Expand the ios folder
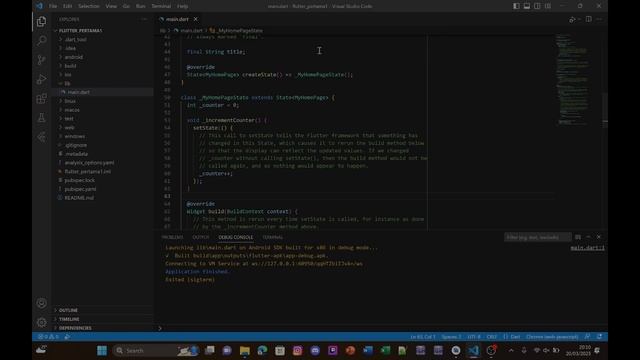The height and width of the screenshot is (360, 640). coord(68,75)
